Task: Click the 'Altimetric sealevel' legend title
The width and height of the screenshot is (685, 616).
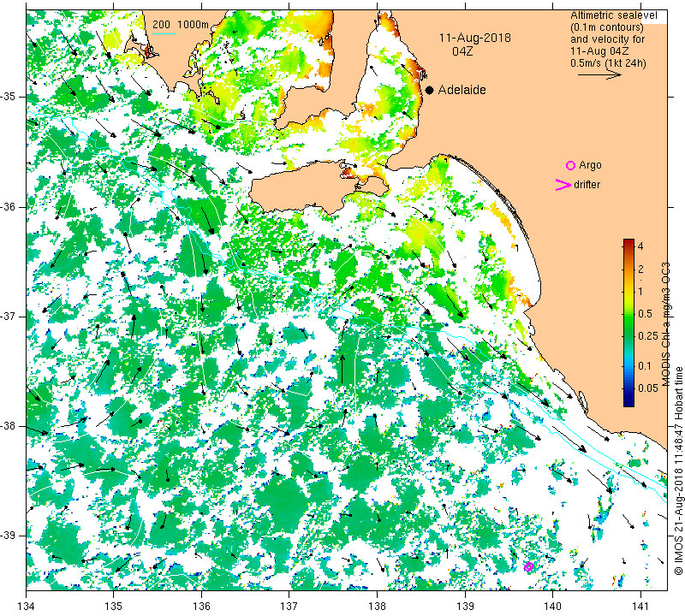Action: 613,15
